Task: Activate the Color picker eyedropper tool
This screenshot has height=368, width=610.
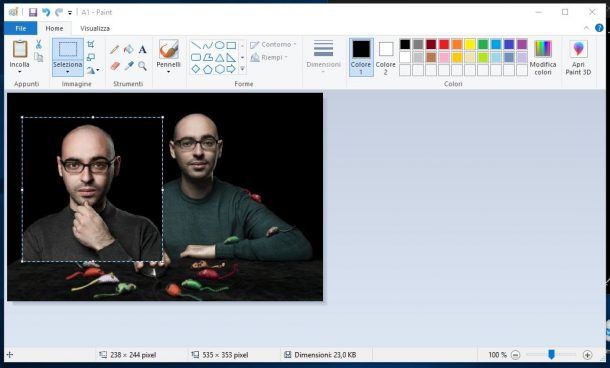Action: tap(129, 66)
